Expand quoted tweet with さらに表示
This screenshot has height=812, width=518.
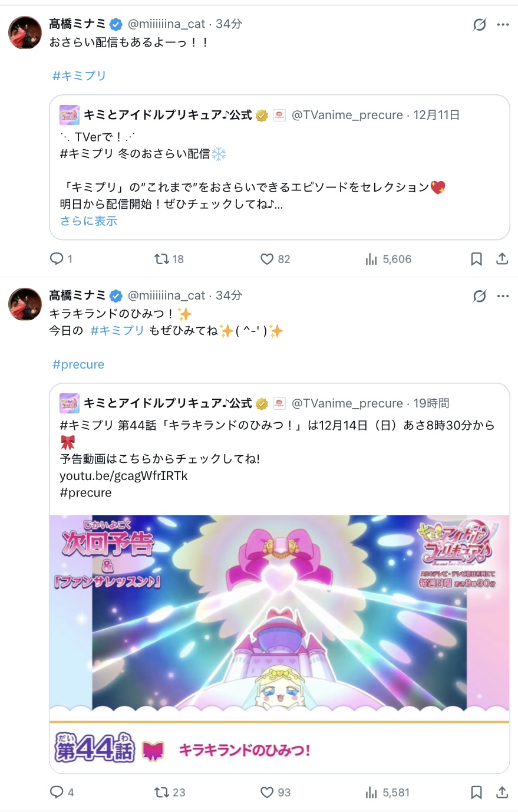coord(88,221)
